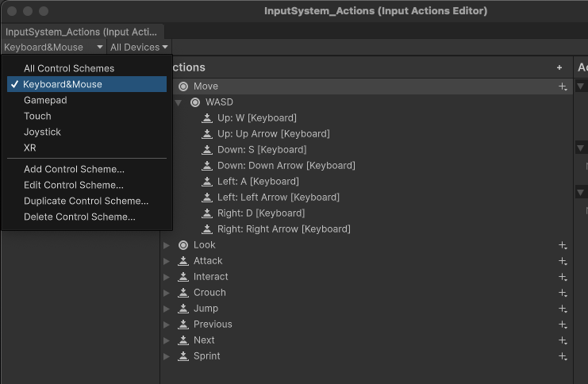
Task: Select Right: Right Arrow keyboard binding
Action: [283, 229]
